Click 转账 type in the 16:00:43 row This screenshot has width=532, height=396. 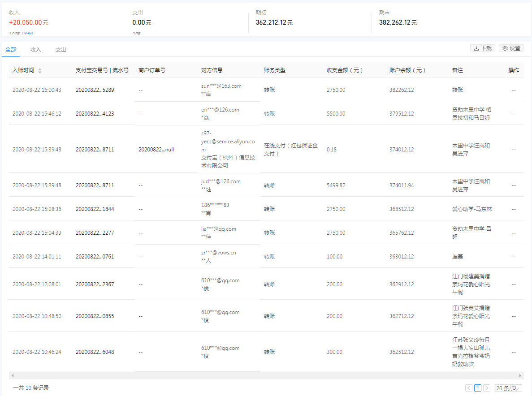[x=269, y=90]
